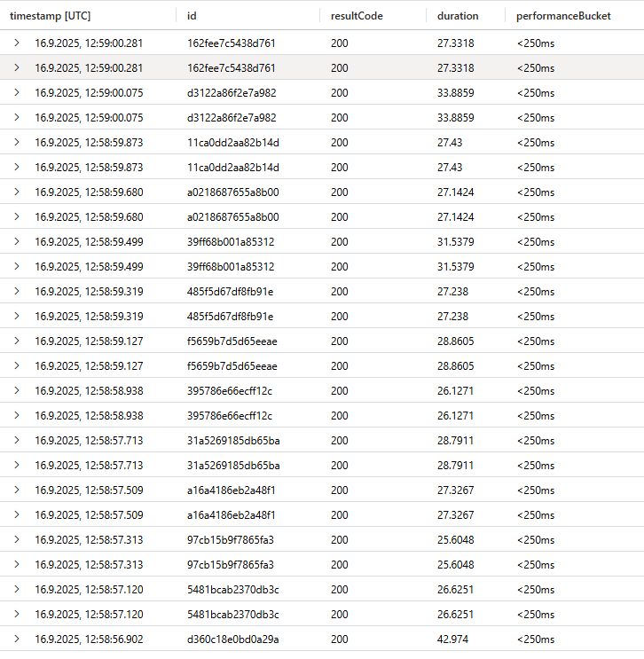
Task: Expand the first 12:58:58.938 row
Action: [17, 390]
